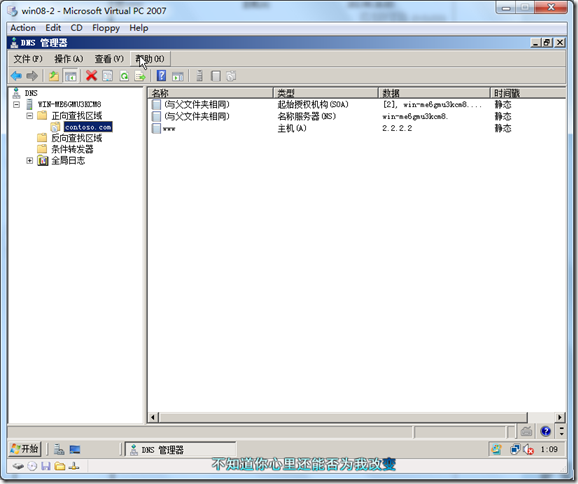The image size is (578, 484).
Task: Select the 反向查找区域 folder
Action: 77,138
